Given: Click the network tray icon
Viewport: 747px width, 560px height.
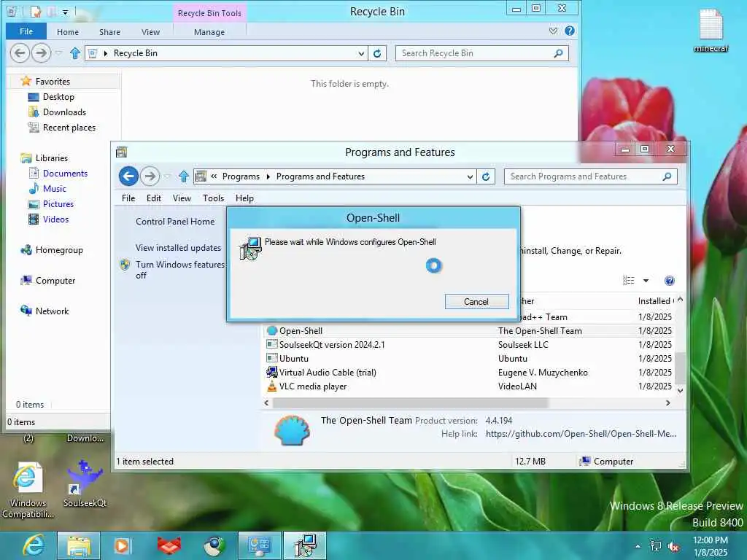Looking at the screenshot, I should coord(656,546).
